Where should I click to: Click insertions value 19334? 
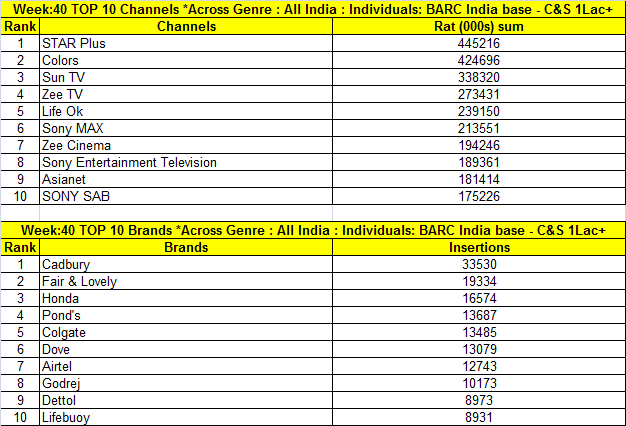point(479,281)
